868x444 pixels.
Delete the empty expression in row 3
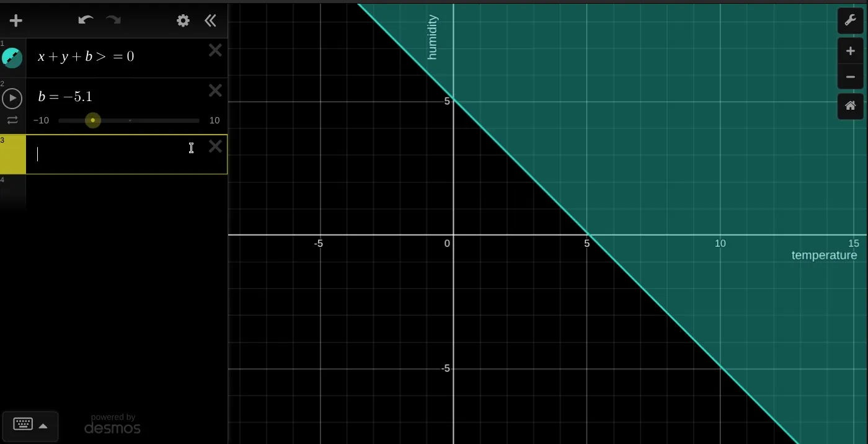(215, 146)
